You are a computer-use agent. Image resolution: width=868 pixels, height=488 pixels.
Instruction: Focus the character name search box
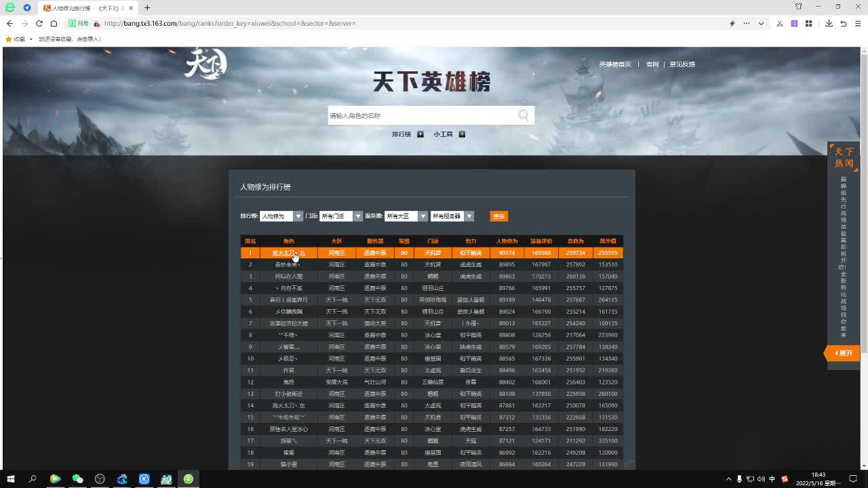point(422,115)
